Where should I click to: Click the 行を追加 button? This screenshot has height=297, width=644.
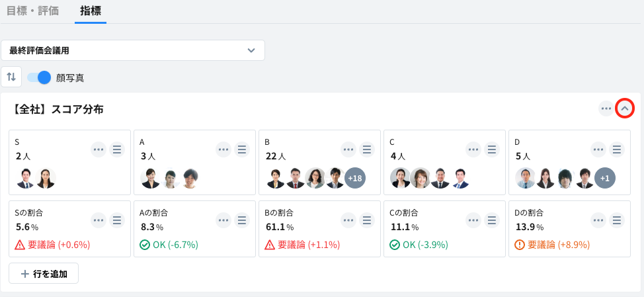click(44, 273)
